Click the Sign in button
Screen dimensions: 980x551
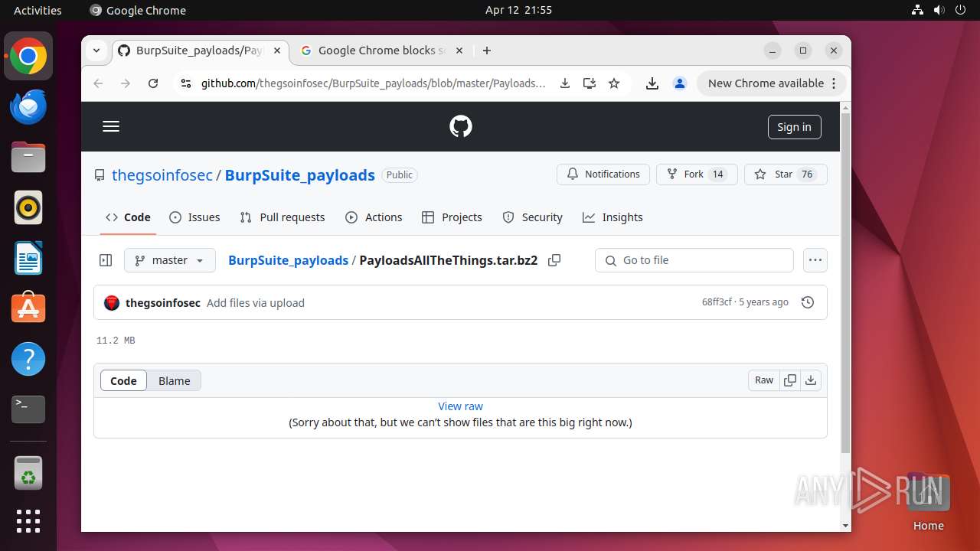pos(794,127)
